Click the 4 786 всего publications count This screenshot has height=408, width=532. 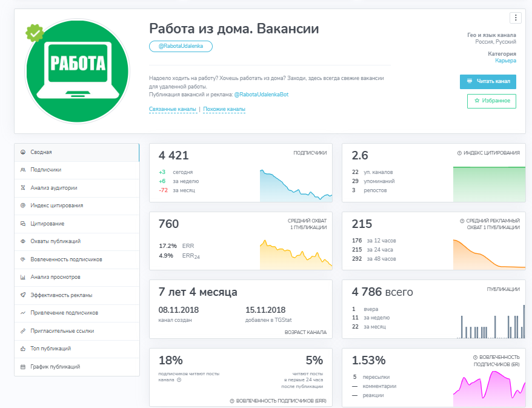click(382, 292)
